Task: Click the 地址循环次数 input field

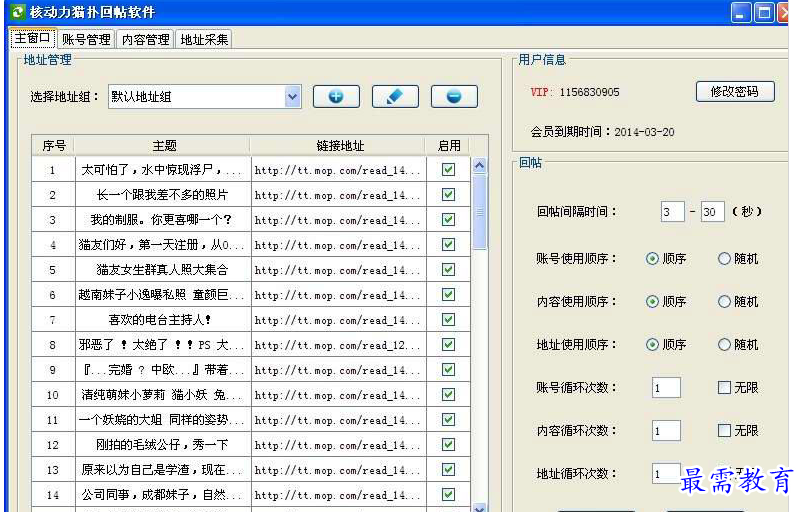Action: coord(666,474)
